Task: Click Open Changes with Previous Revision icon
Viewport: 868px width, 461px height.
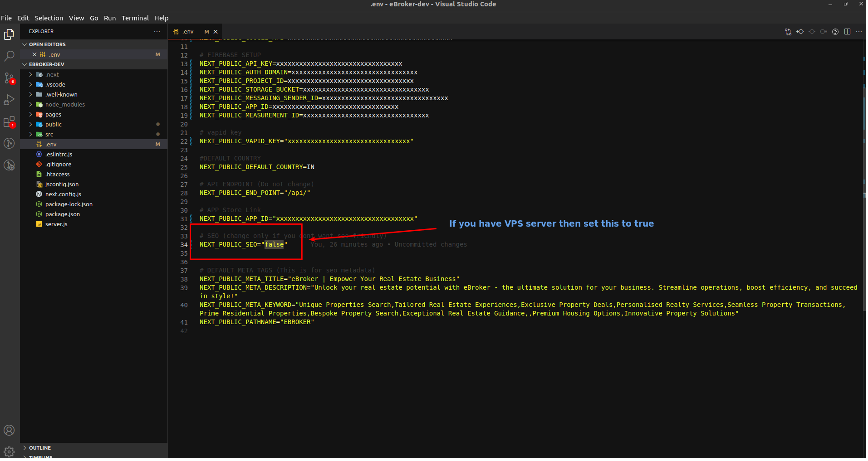Action: pyautogui.click(x=800, y=32)
